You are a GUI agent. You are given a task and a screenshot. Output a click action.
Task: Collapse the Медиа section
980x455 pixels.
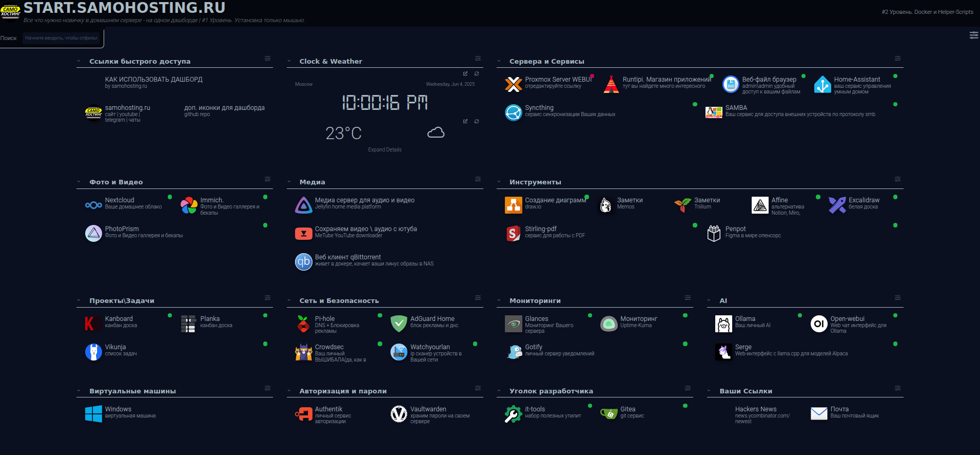coord(289,182)
